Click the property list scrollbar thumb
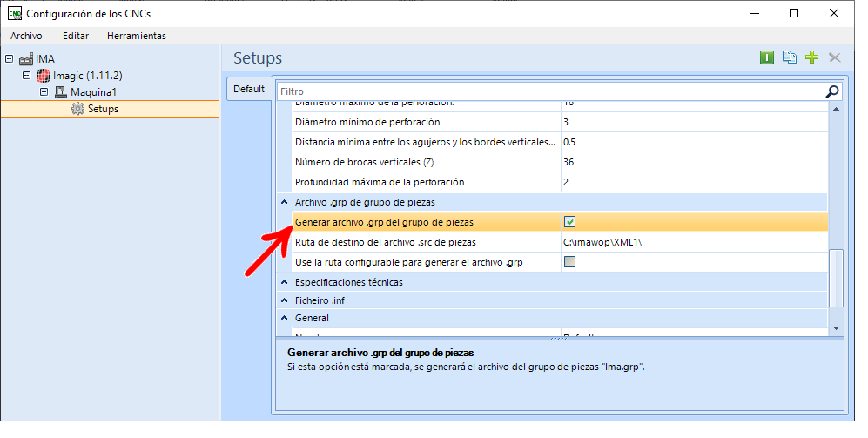Screen dimensions: 868x438 point(836,278)
